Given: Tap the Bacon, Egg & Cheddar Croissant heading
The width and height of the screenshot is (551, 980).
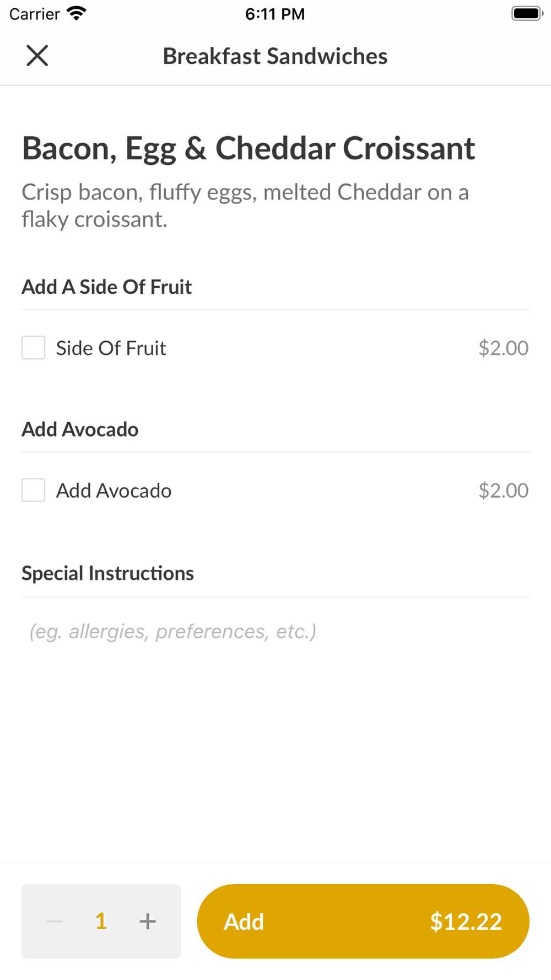Looking at the screenshot, I should [x=249, y=148].
